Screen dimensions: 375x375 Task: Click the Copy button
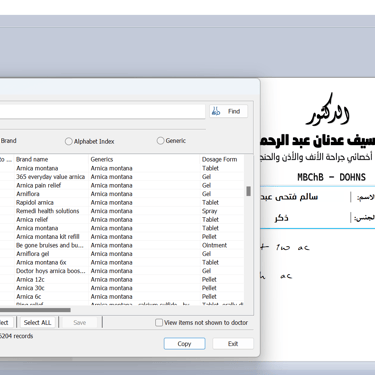[184, 344]
